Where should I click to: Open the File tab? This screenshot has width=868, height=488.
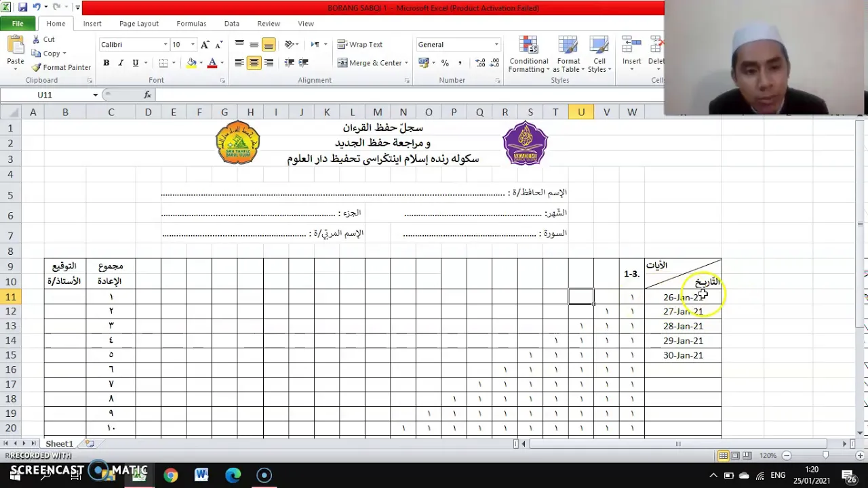tap(18, 23)
